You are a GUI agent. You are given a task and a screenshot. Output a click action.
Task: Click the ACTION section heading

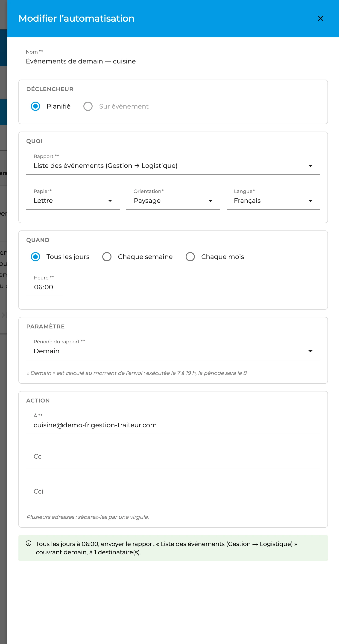(38, 400)
